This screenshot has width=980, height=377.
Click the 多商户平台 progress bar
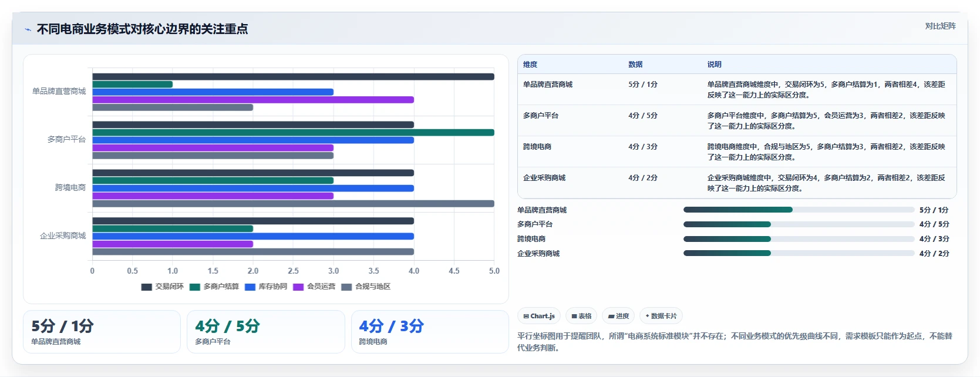(x=799, y=224)
